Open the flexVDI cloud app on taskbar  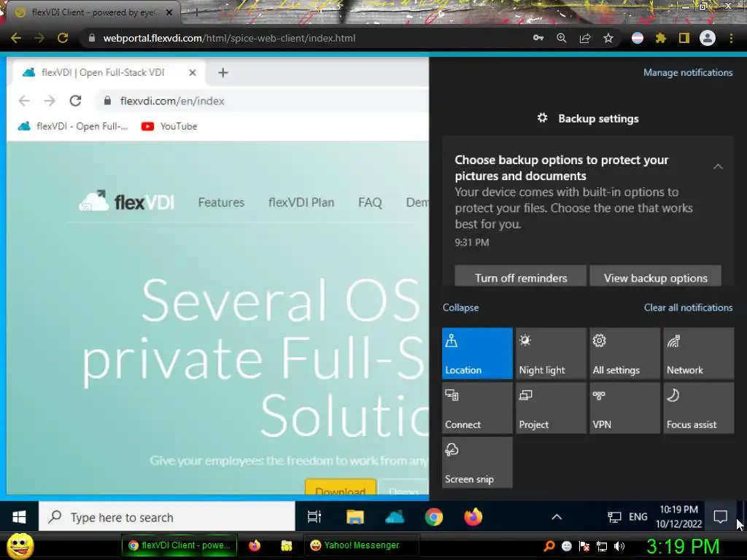(x=395, y=517)
